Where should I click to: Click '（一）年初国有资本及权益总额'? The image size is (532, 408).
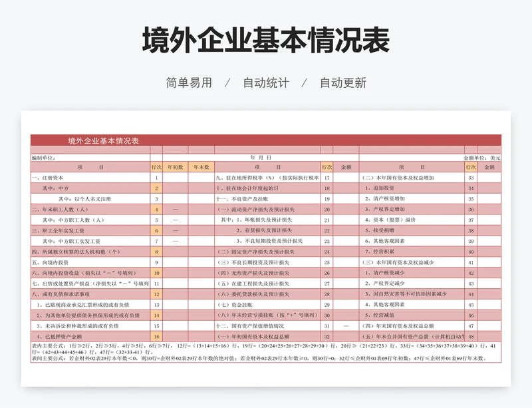[x=267, y=336]
